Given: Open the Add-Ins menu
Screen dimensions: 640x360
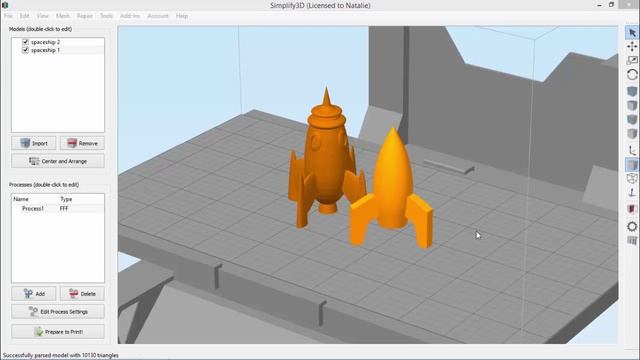Looking at the screenshot, I should click(130, 16).
